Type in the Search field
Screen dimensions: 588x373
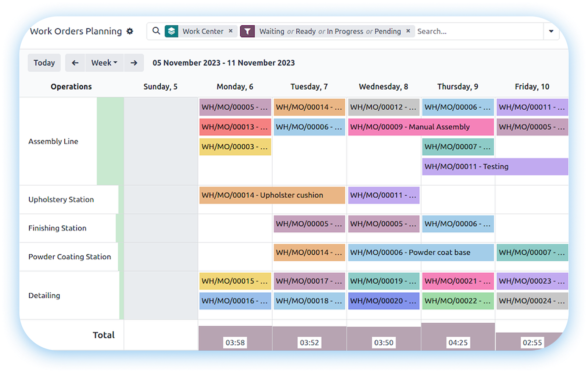coord(478,32)
